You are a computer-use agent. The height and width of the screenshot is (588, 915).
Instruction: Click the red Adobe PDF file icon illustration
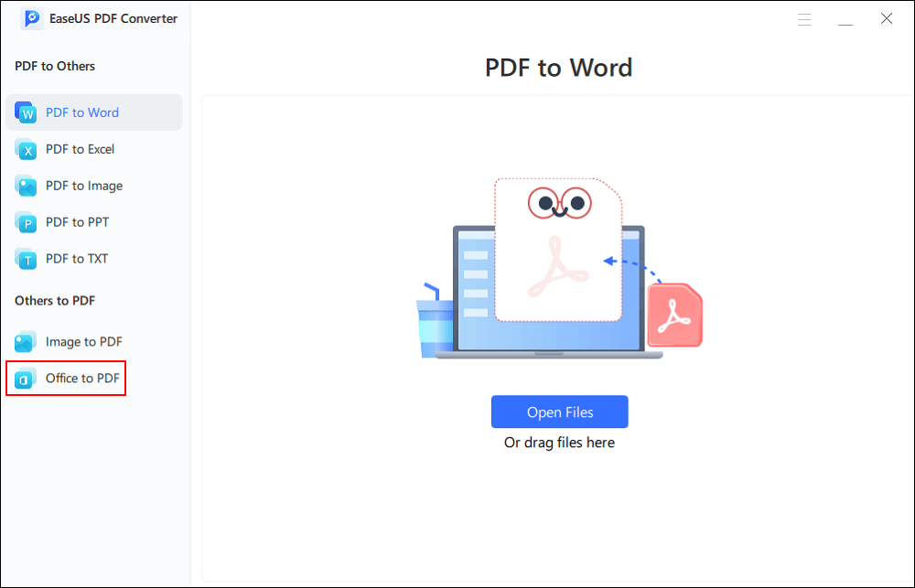tap(675, 316)
